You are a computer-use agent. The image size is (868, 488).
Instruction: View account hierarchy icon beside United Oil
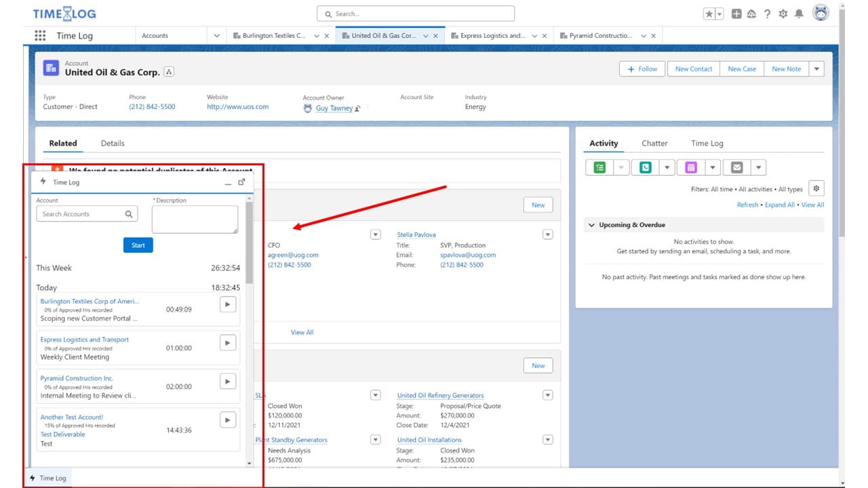(x=169, y=72)
